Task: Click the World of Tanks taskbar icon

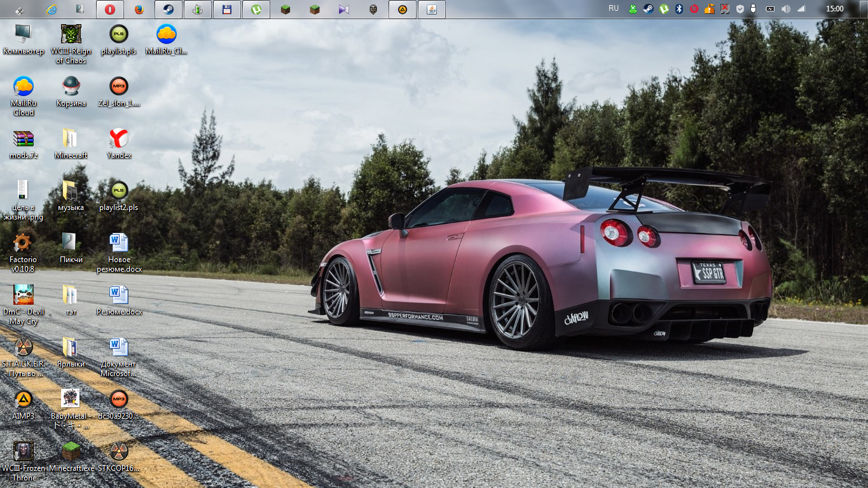Action: click(x=373, y=10)
